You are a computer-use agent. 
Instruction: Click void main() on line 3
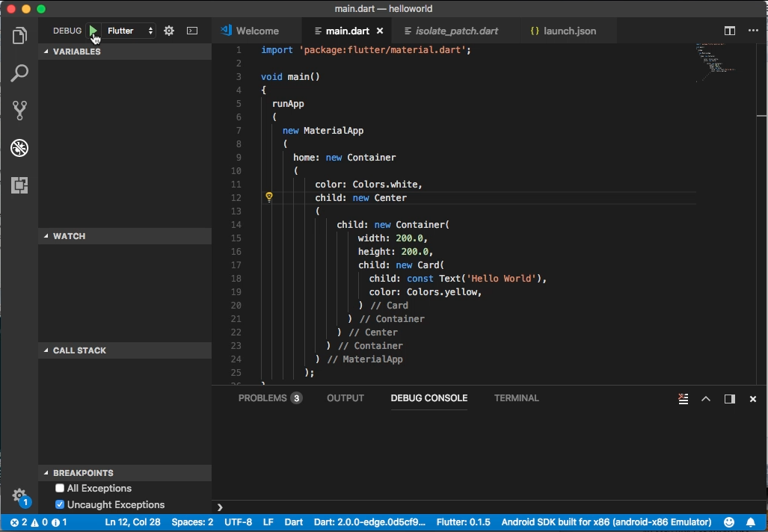[x=290, y=76]
